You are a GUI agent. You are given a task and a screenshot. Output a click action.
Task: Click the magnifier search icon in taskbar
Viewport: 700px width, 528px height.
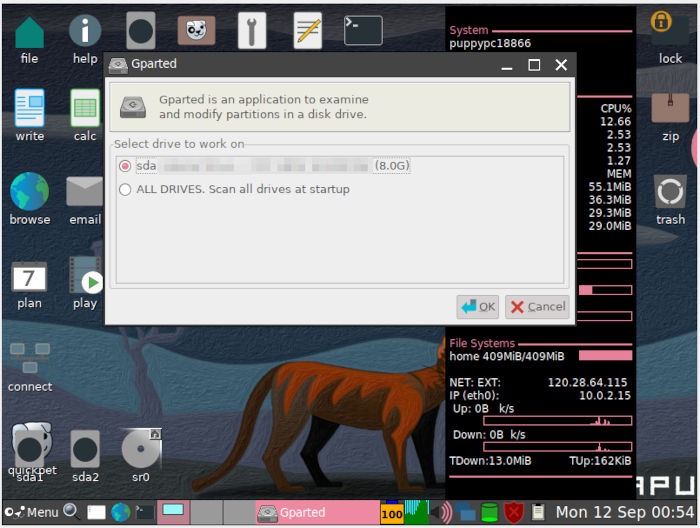[71, 511]
